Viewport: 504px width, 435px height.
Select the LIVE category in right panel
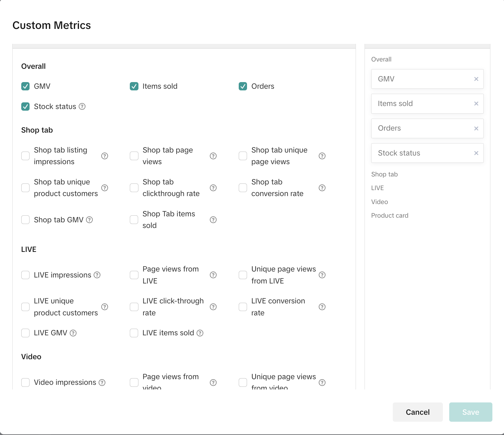pos(377,188)
